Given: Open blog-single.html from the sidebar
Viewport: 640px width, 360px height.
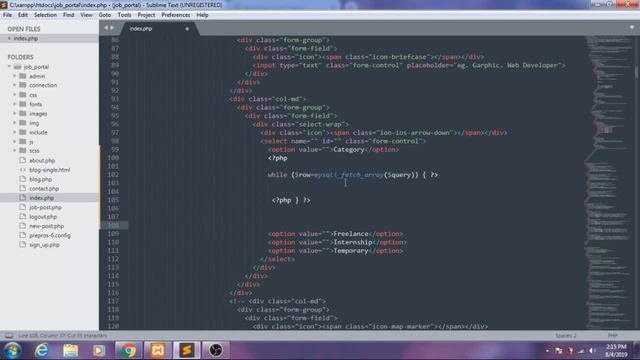Looking at the screenshot, I should click(x=49, y=170).
